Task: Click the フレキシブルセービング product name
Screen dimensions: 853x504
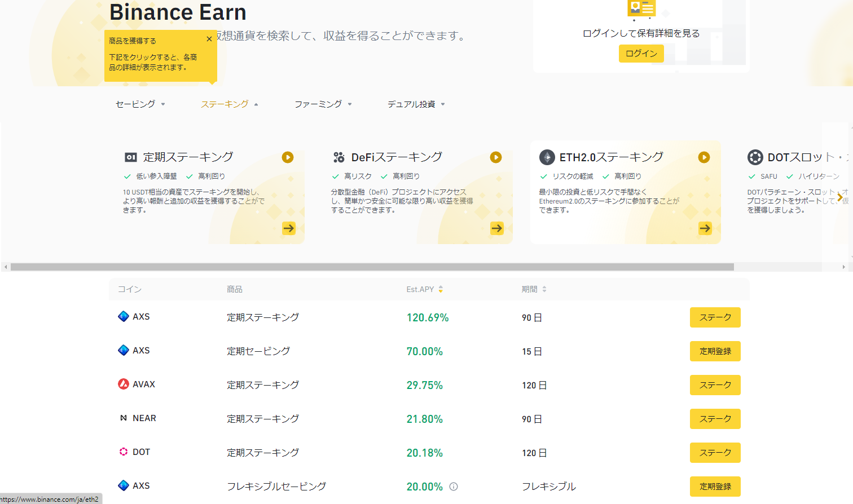Action: tap(276, 487)
